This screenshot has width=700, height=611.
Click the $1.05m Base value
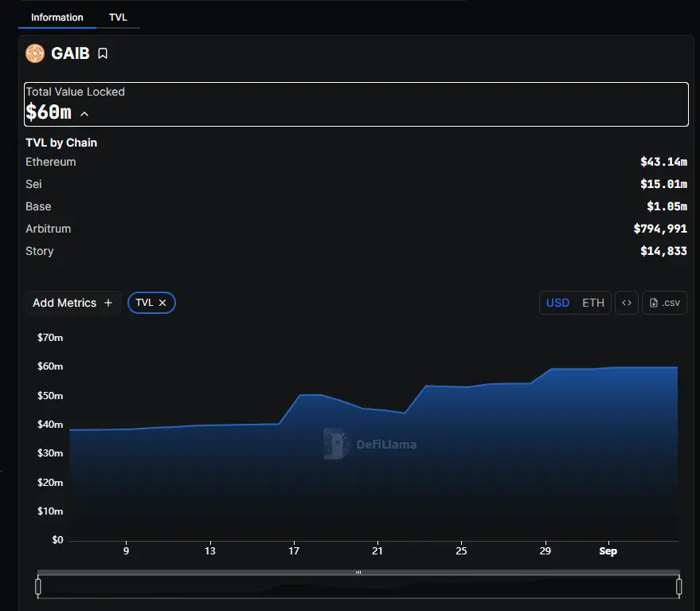click(x=667, y=206)
